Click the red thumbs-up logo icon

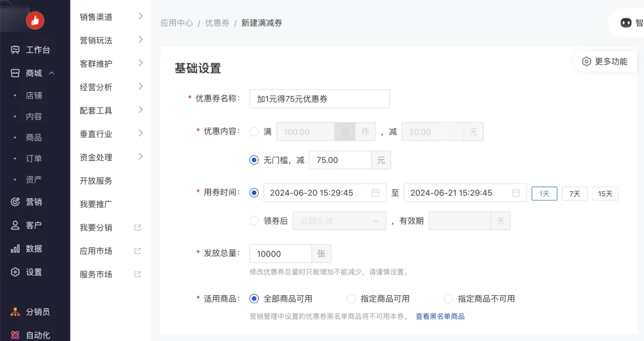(x=35, y=21)
